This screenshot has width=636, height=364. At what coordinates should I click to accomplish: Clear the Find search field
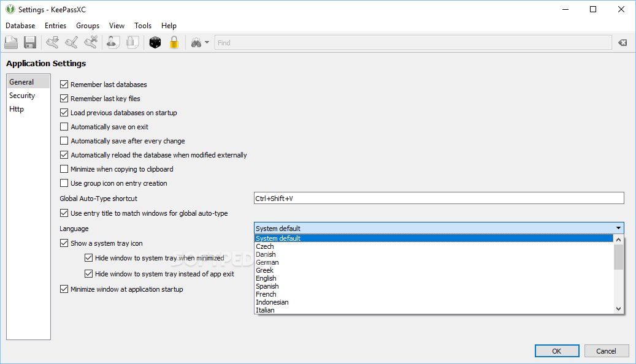pos(623,42)
